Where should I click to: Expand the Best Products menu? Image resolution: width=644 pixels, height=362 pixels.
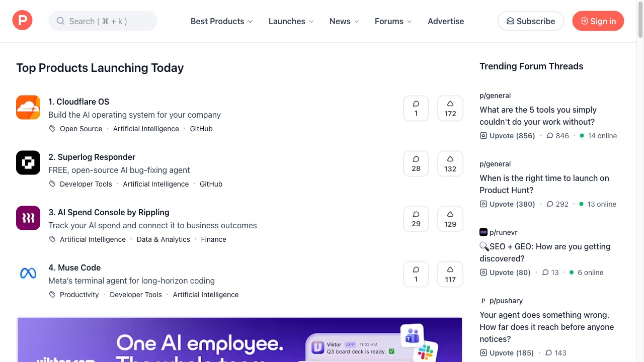click(221, 21)
